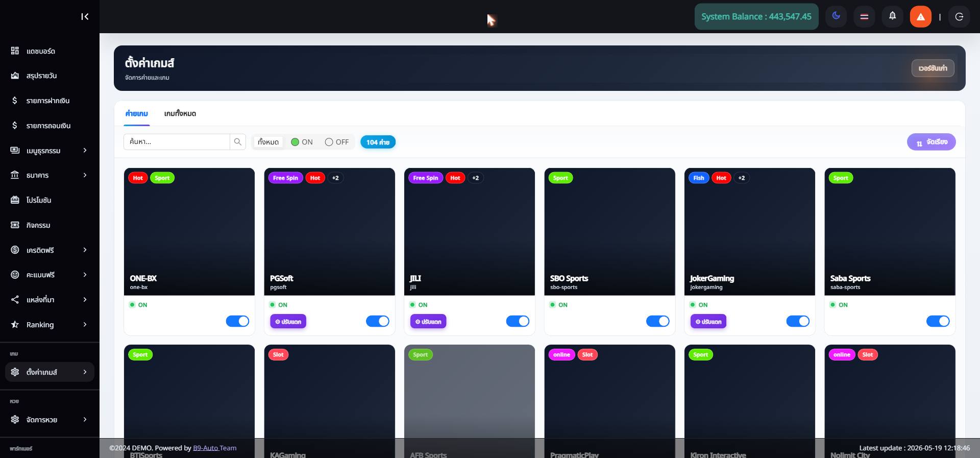
Task: Open the notifications bell
Action: pyautogui.click(x=892, y=16)
